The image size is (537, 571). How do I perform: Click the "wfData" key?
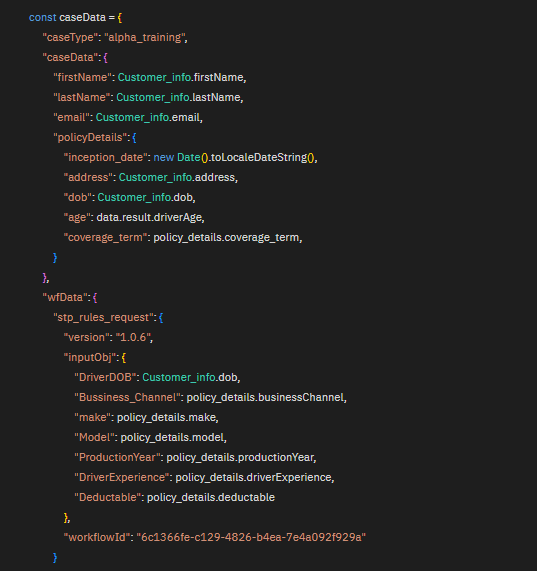65,298
